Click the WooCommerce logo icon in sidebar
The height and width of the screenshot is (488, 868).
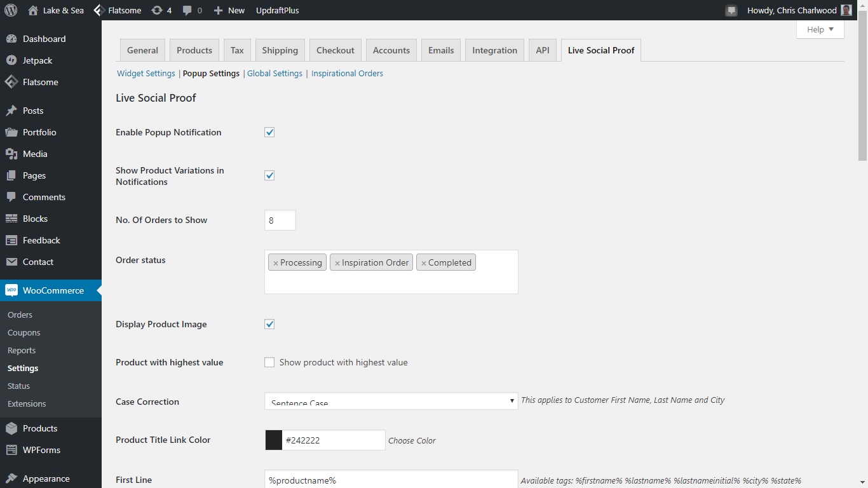click(11, 290)
